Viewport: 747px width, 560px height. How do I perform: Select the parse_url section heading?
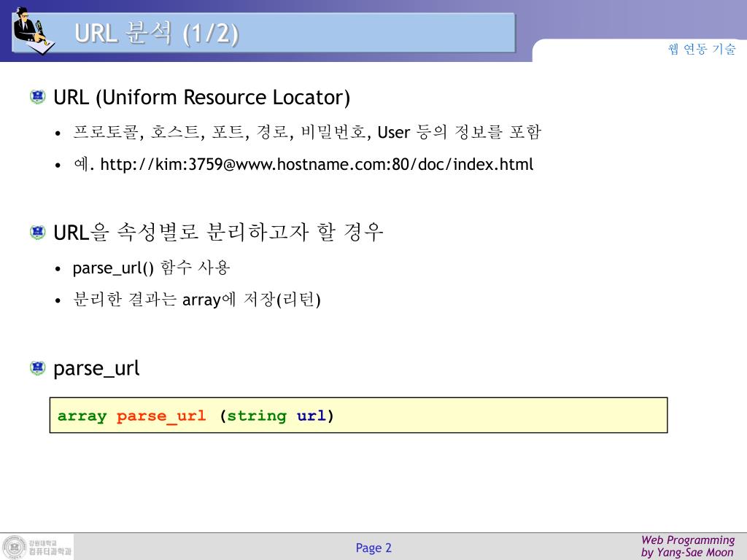pyautogui.click(x=96, y=368)
